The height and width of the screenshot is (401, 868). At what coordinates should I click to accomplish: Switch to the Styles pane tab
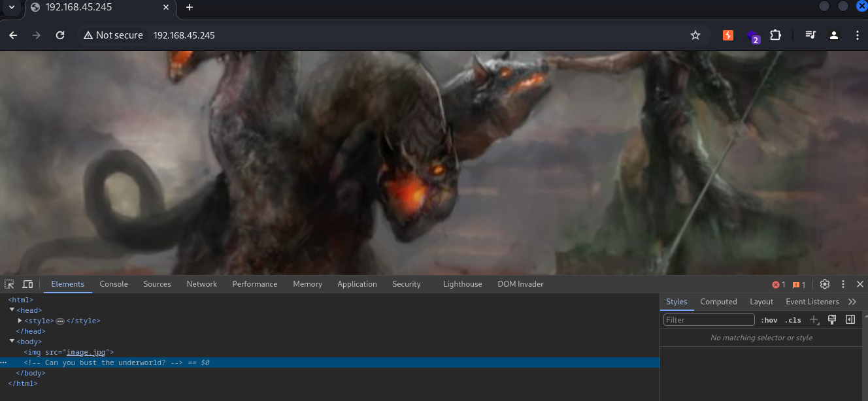[x=676, y=302]
